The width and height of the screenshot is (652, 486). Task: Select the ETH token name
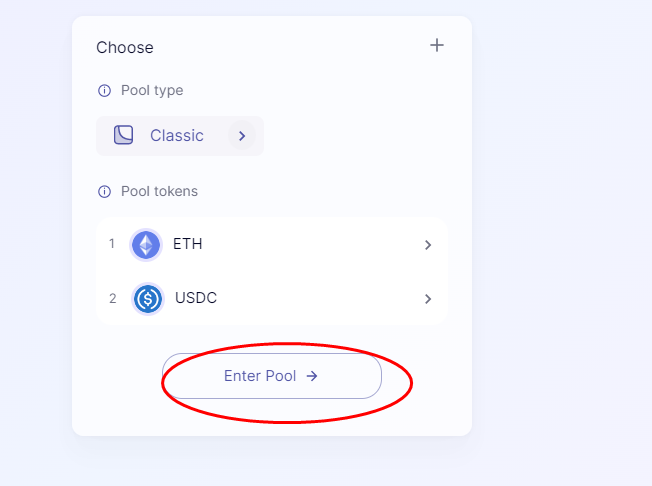(188, 244)
